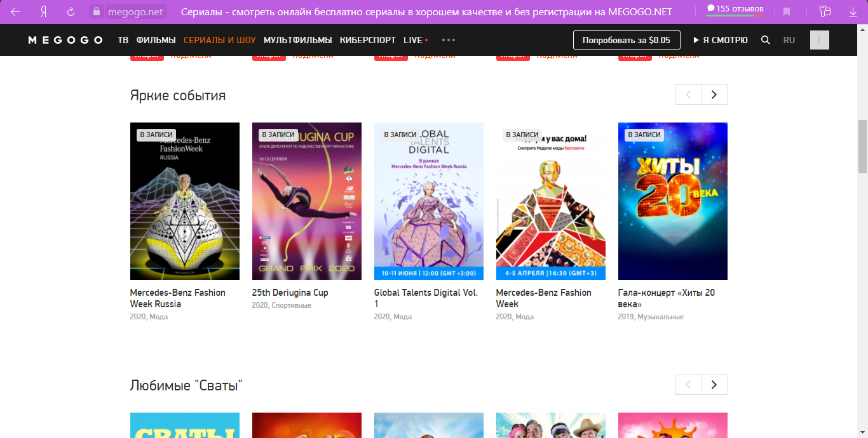Open the 155 отзывов reviews badge
This screenshot has width=868, height=438.
735,10
